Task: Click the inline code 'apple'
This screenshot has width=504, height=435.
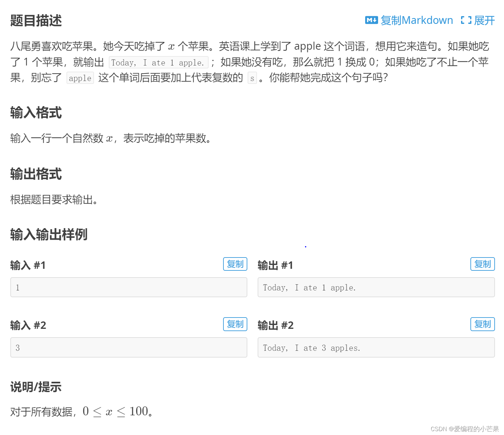Action: [x=80, y=78]
